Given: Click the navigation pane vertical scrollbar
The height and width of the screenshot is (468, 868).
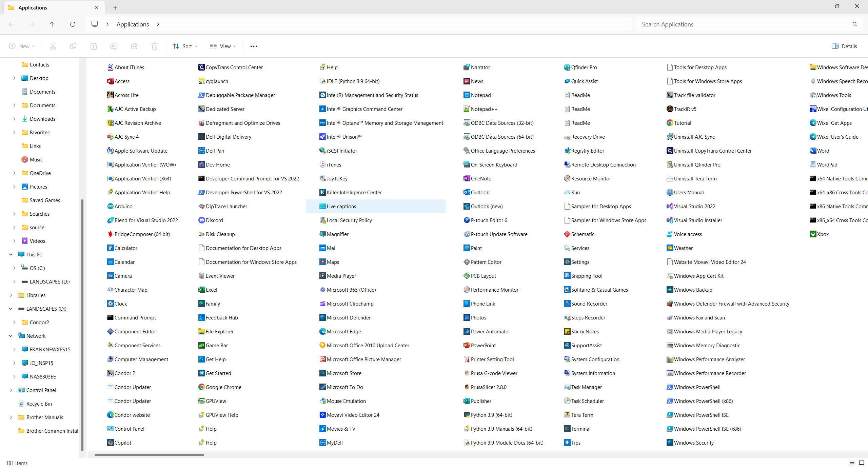Looking at the screenshot, I should [82, 325].
